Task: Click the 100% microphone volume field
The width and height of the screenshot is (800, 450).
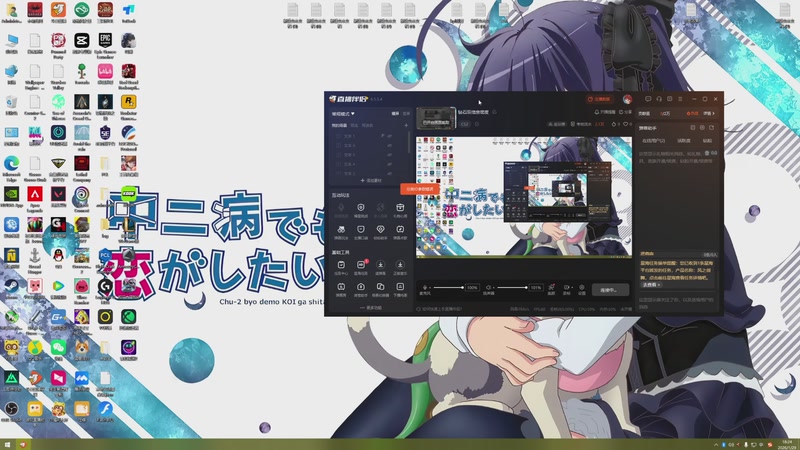Action: point(472,288)
